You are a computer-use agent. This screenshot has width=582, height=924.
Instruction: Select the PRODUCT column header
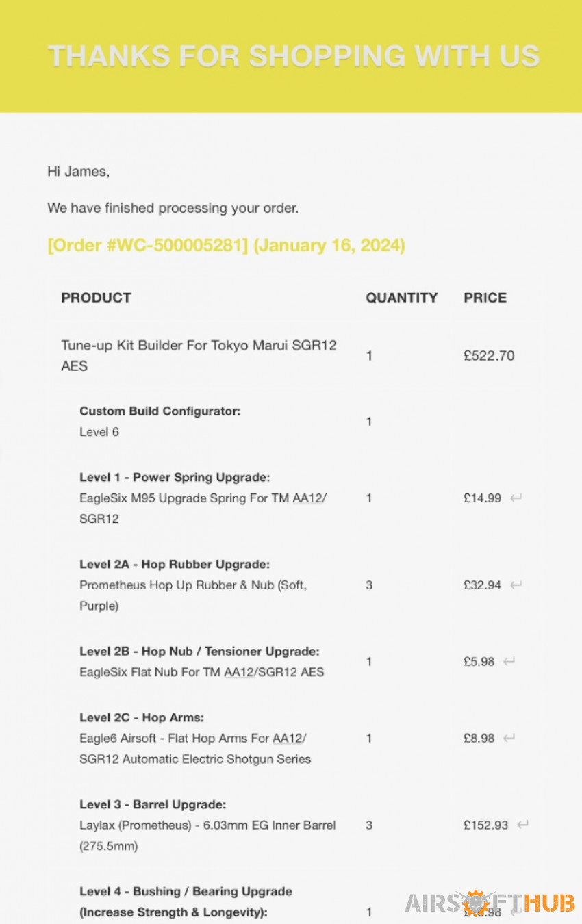(96, 298)
